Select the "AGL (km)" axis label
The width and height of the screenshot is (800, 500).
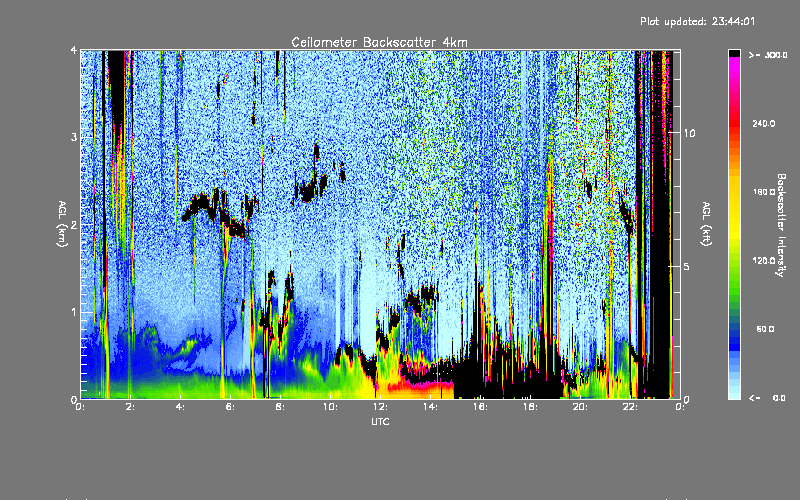click(x=62, y=224)
